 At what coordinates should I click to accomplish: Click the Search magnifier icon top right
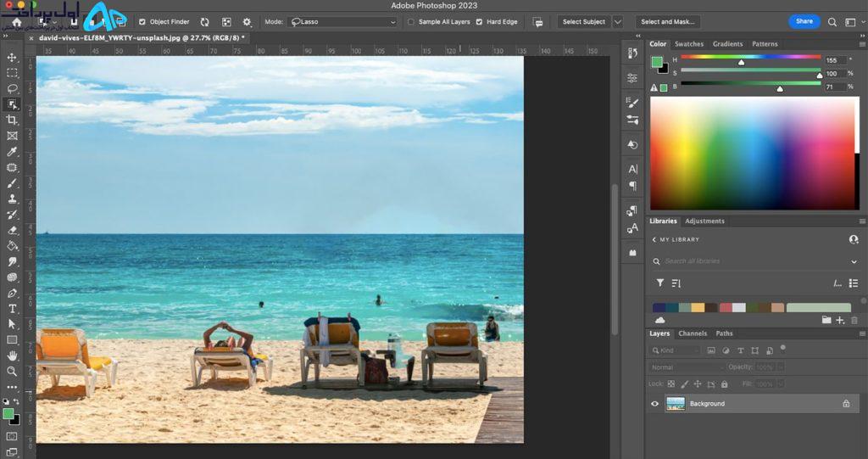click(832, 22)
